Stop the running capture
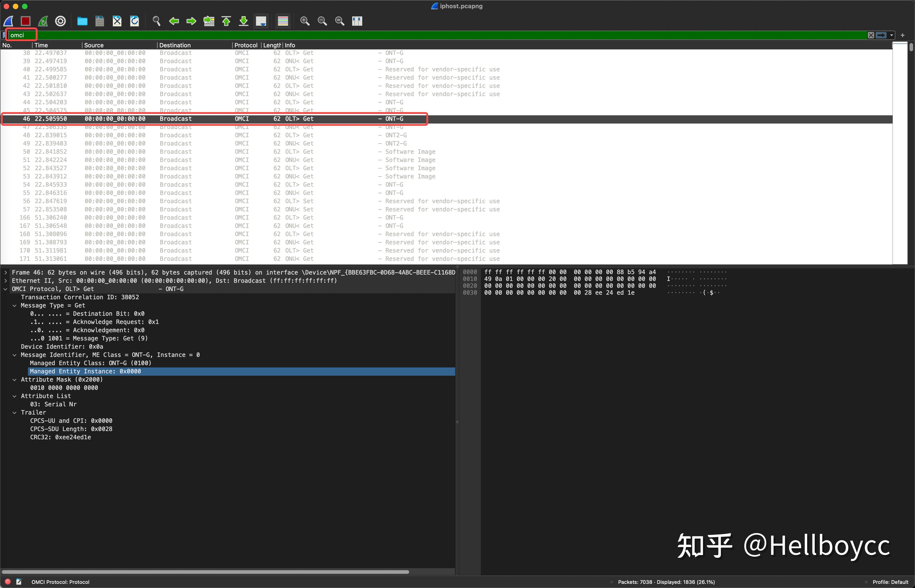Screen dimensions: 915x588 [x=25, y=21]
